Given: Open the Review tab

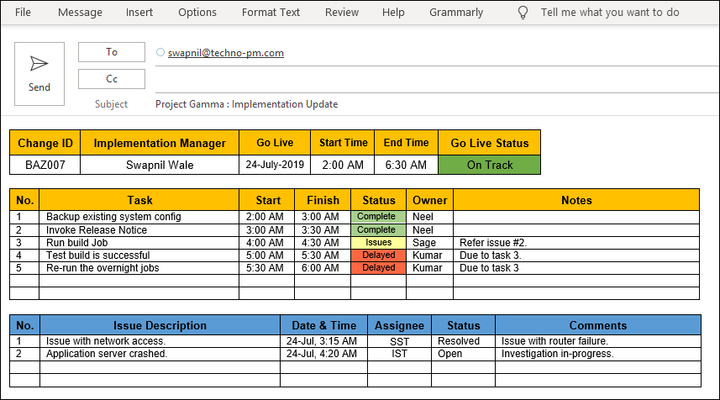Looking at the screenshot, I should (342, 13).
